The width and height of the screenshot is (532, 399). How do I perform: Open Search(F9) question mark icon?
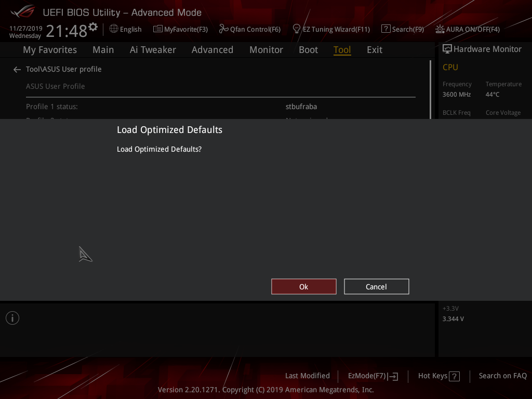coord(385,29)
